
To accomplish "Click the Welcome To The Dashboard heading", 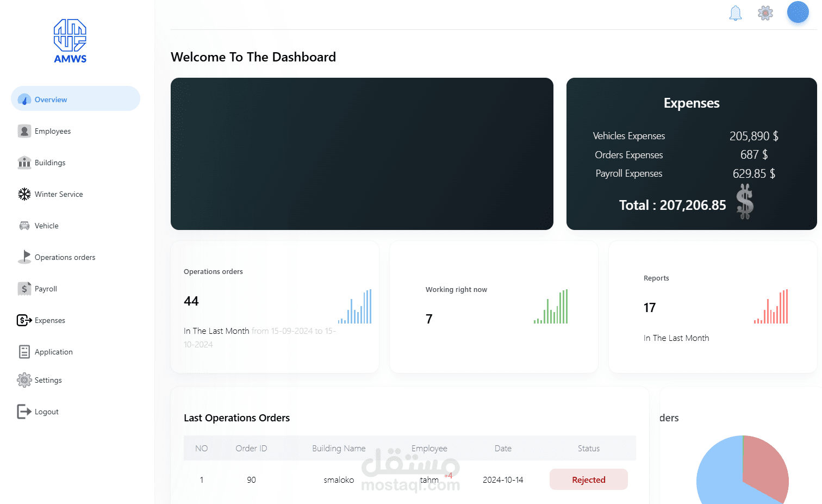I will coord(253,57).
